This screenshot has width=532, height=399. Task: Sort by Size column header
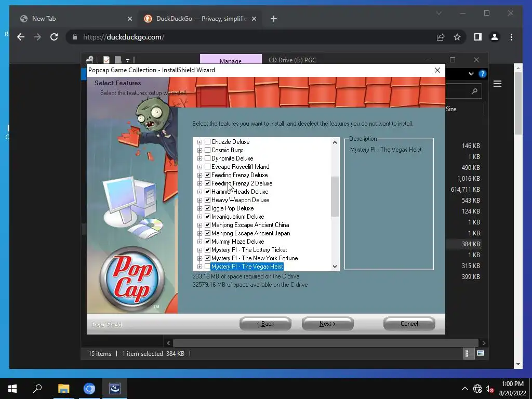451,109
